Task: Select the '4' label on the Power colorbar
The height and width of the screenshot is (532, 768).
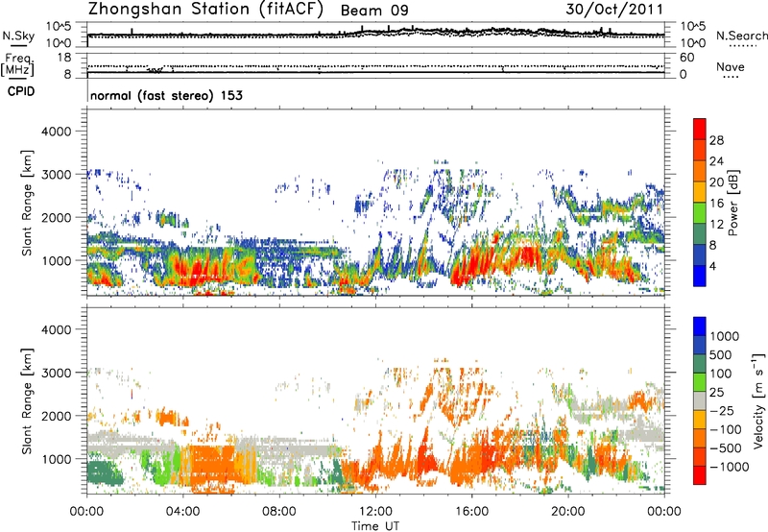Action: (712, 267)
